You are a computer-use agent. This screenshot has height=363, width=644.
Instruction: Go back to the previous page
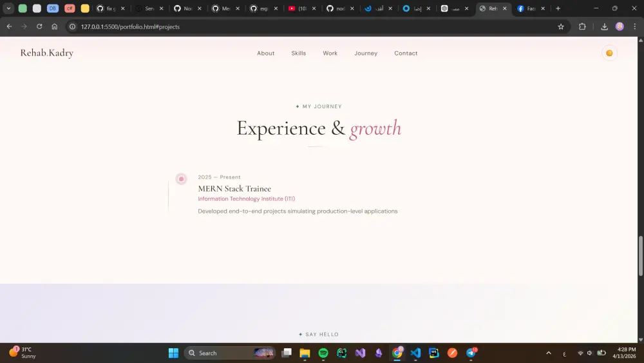(9, 26)
